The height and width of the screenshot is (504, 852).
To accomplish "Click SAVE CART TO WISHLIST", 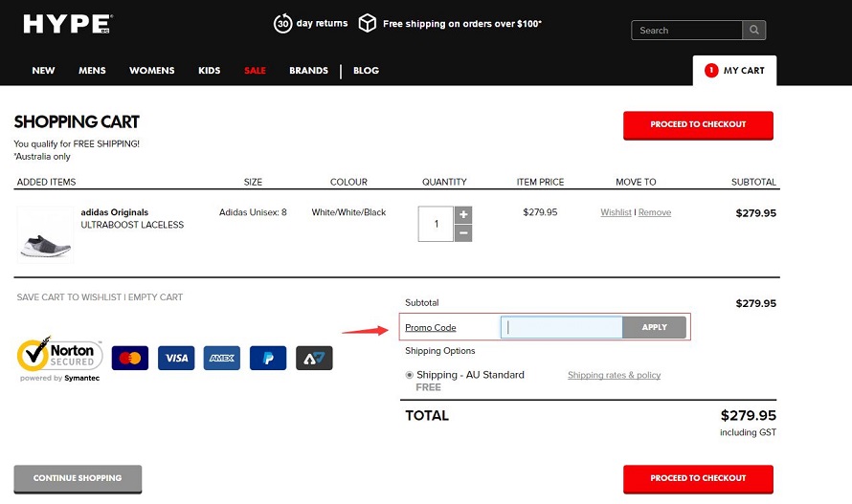I will coord(69,297).
